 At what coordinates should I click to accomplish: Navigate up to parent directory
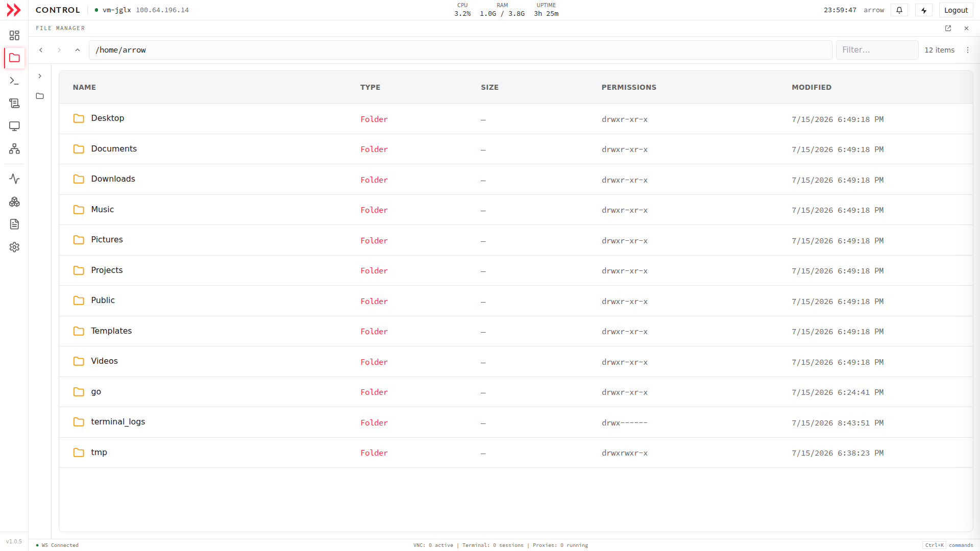coord(78,50)
